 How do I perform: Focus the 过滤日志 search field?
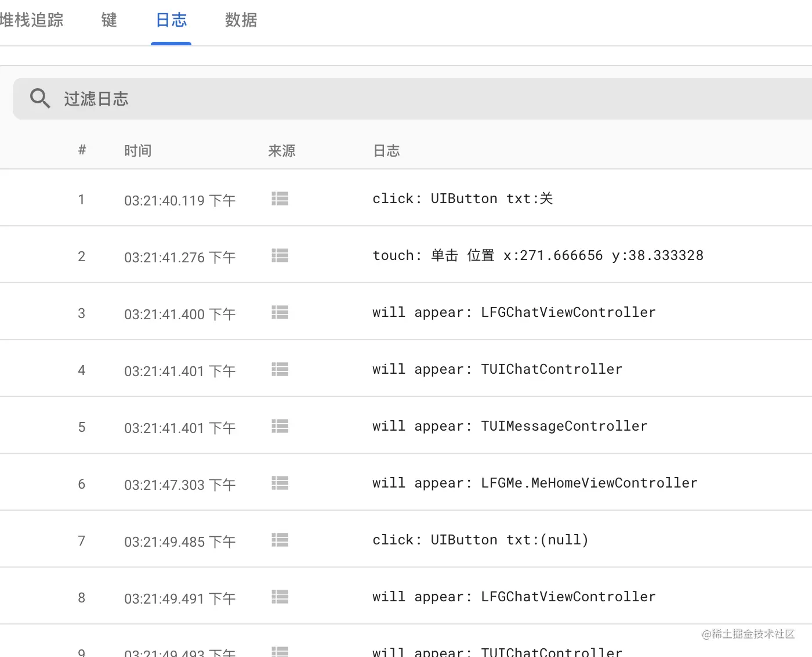(412, 99)
